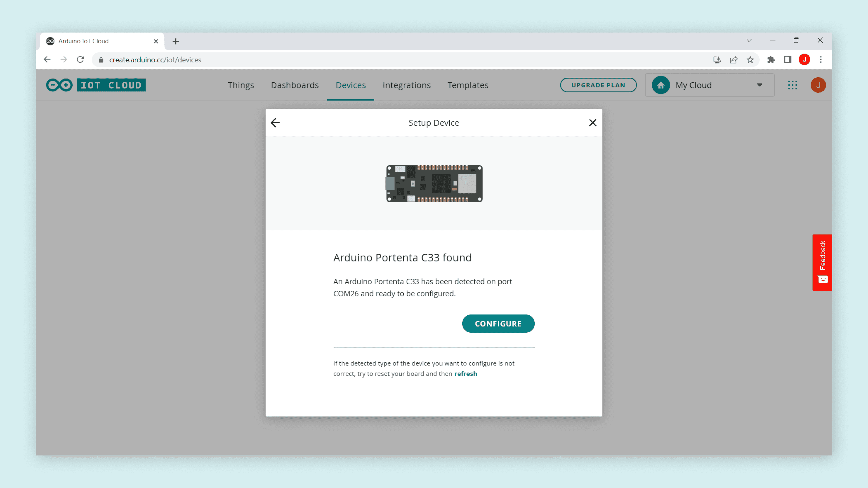
Task: Toggle the browser side panel
Action: click(x=788, y=60)
